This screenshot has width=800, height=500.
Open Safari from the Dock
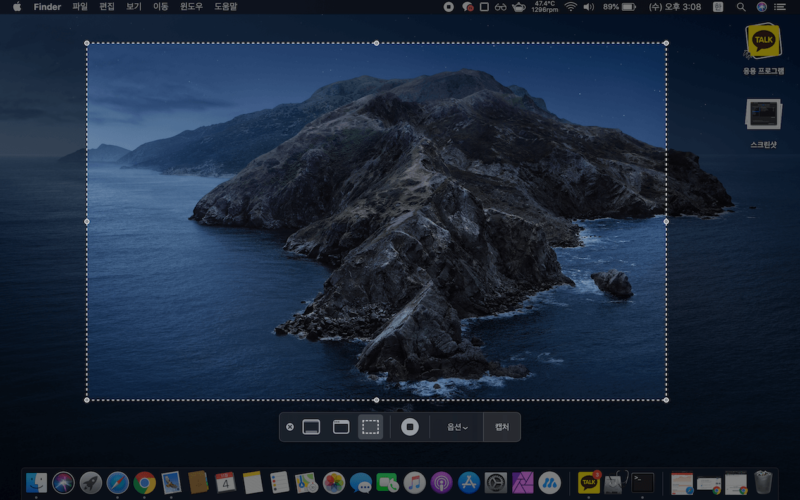[117, 483]
